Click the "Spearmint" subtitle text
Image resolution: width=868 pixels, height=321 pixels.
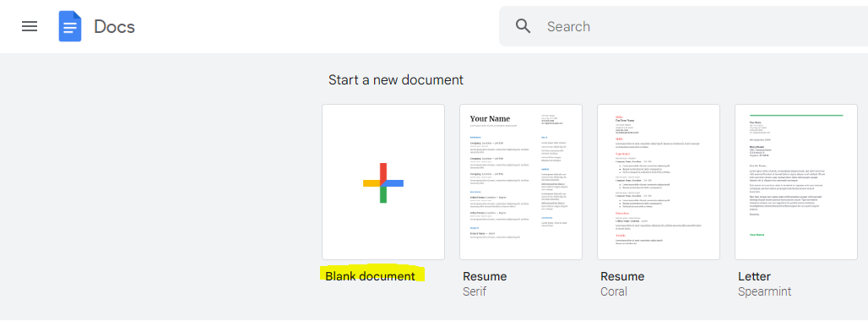[x=764, y=291]
